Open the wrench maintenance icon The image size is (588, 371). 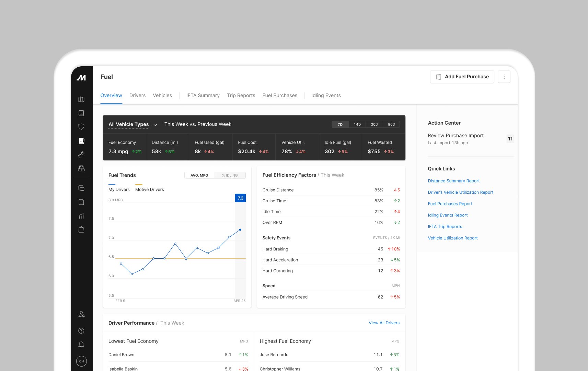[81, 155]
